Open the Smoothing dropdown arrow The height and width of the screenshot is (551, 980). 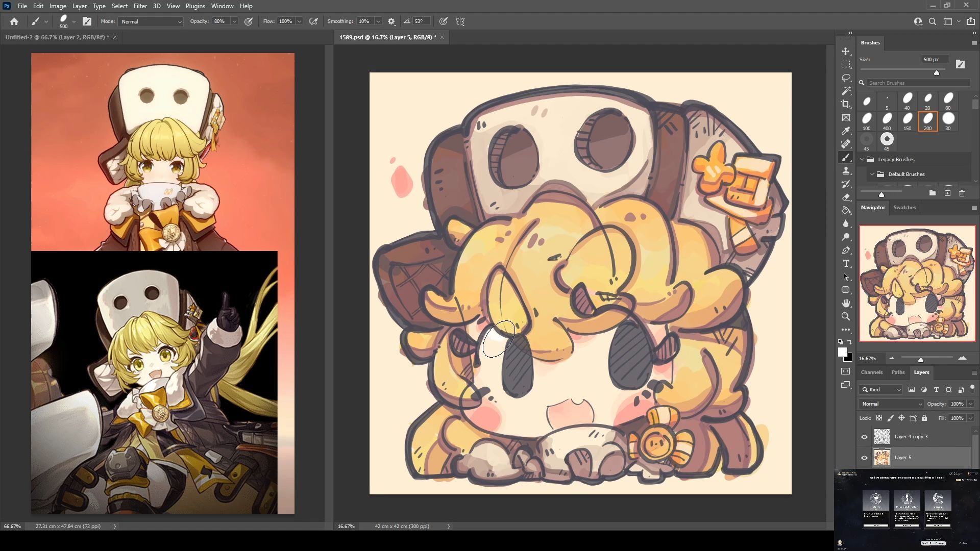pyautogui.click(x=378, y=21)
